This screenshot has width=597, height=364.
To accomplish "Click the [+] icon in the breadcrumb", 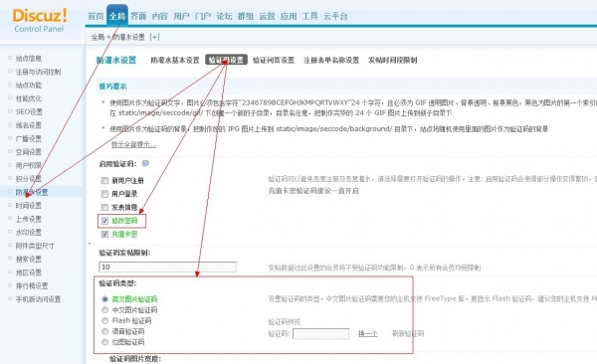I will pyautogui.click(x=154, y=37).
